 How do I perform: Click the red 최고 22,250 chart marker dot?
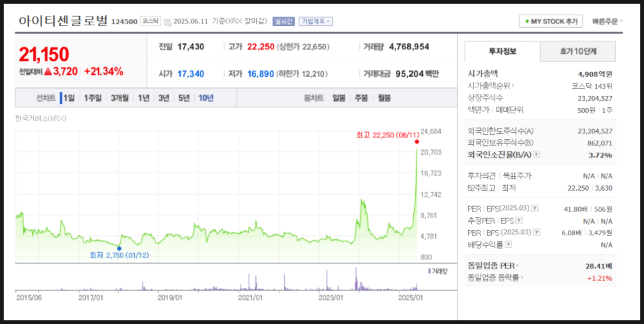(x=417, y=142)
